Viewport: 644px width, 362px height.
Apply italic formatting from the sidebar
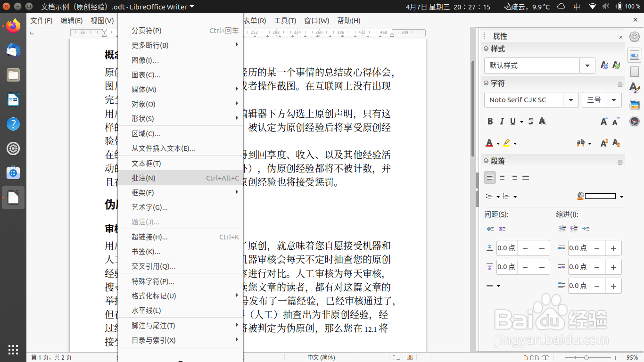(502, 121)
